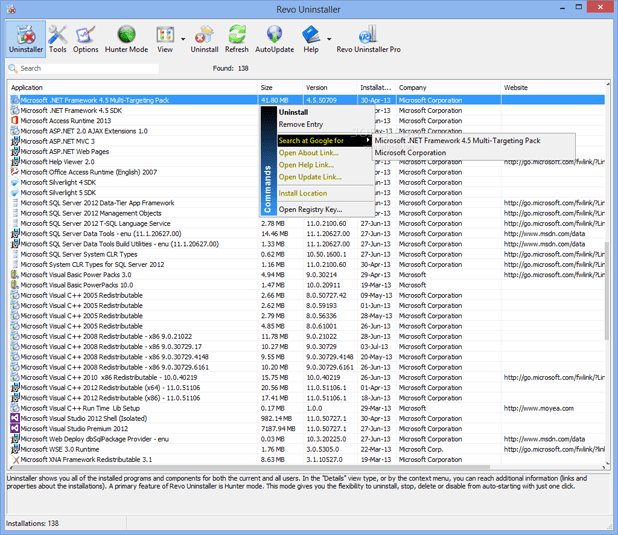Viewport: 618px width, 535px height.
Task: Open the Help toolbar icon
Action: pos(311,39)
